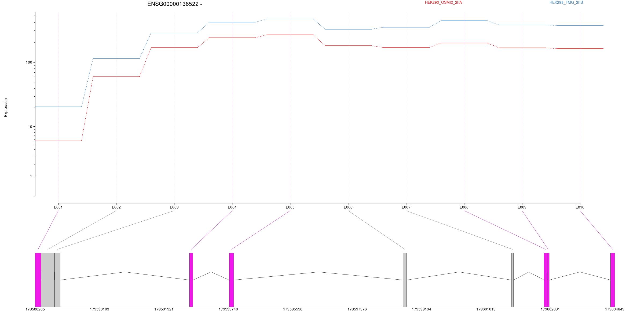This screenshot has height=322, width=644.
Task: Click the E002 exon axis label
Action: (116, 207)
